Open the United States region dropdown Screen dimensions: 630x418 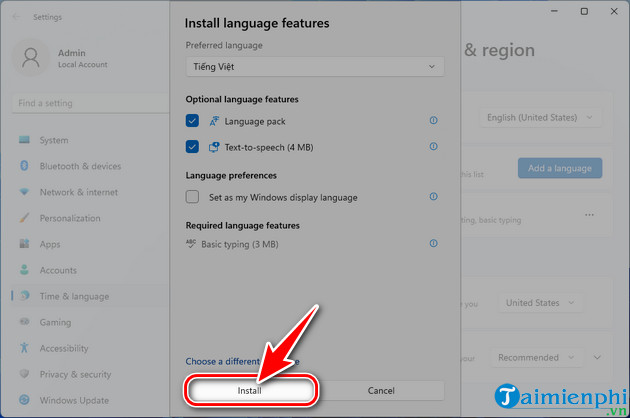pos(540,303)
